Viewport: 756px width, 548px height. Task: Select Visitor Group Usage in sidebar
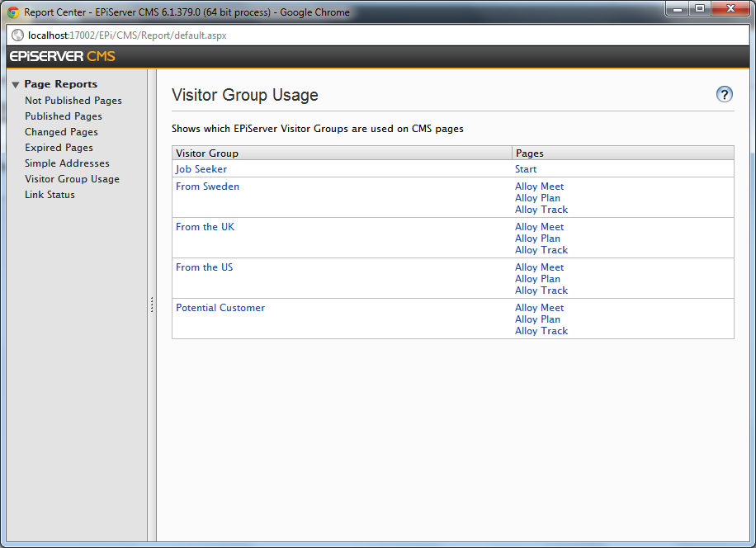pyautogui.click(x=72, y=179)
